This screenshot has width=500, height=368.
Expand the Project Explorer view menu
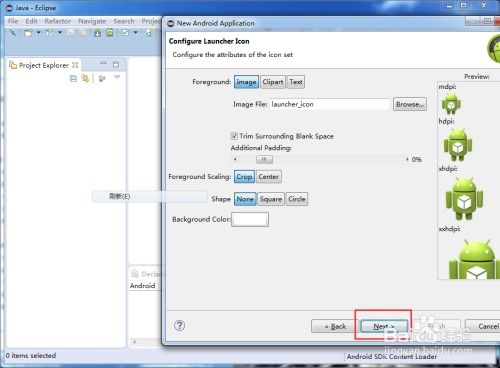pyautogui.click(x=117, y=78)
